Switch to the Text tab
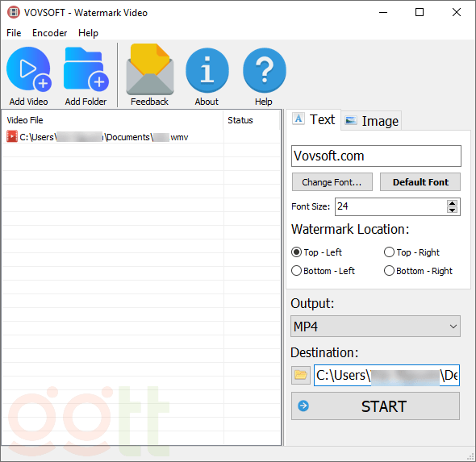 314,119
